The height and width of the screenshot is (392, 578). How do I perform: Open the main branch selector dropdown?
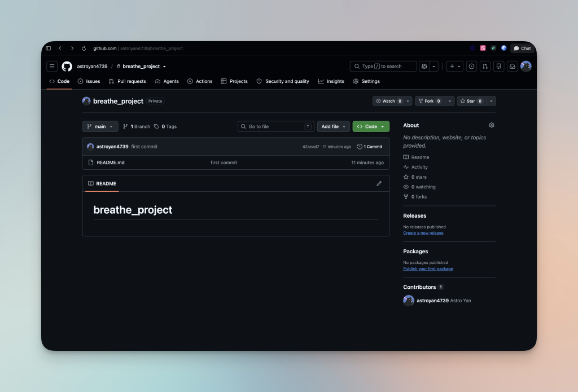tap(100, 126)
